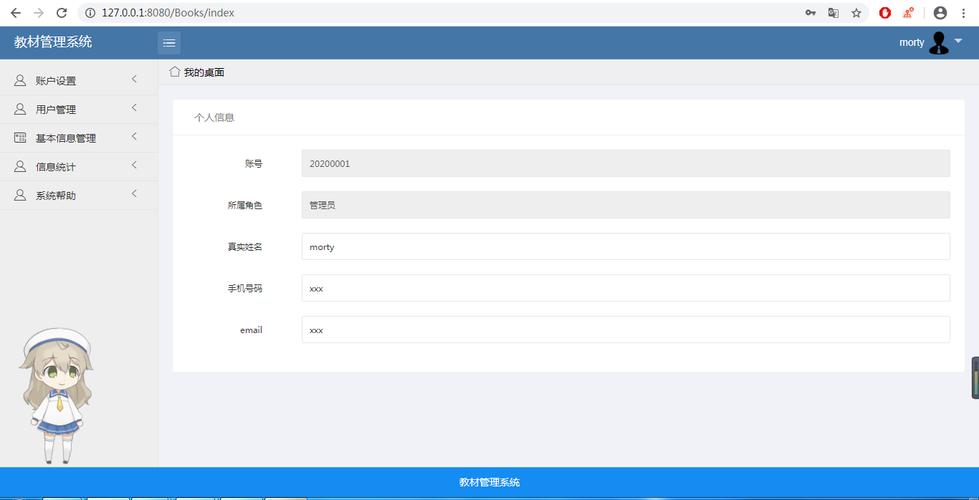Open the browser translate page icon

(x=833, y=13)
